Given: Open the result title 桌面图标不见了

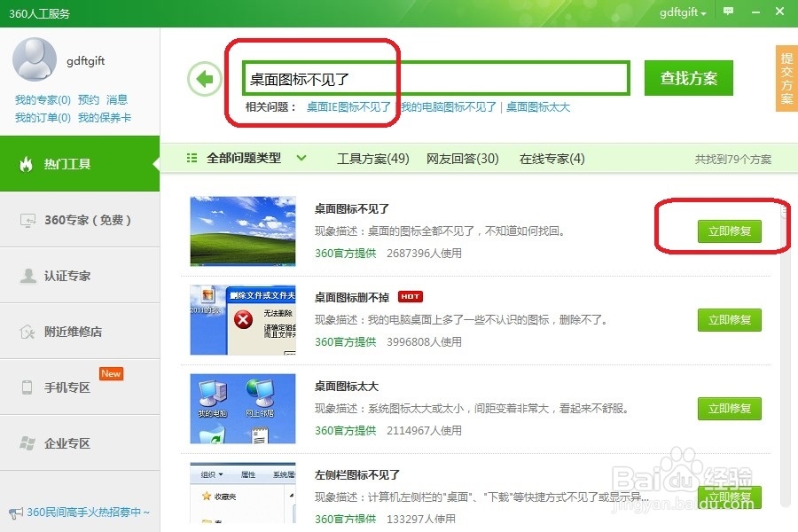Looking at the screenshot, I should (x=352, y=208).
